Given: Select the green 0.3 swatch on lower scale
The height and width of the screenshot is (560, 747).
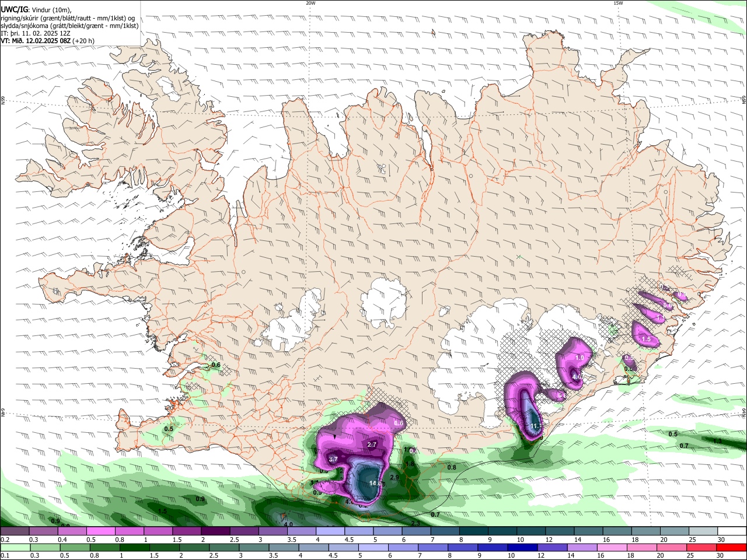Looking at the screenshot, I should click(45, 547).
